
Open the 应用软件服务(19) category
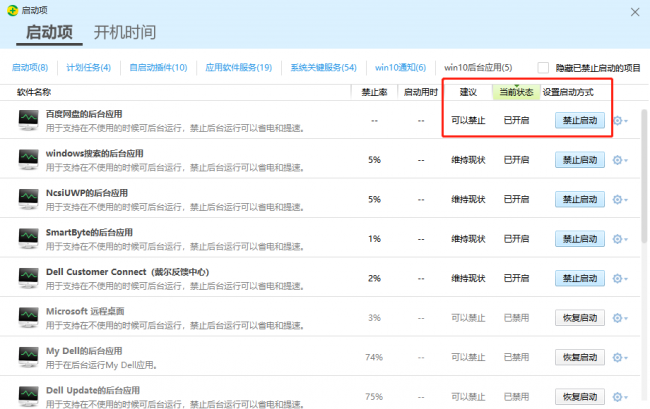pyautogui.click(x=239, y=68)
